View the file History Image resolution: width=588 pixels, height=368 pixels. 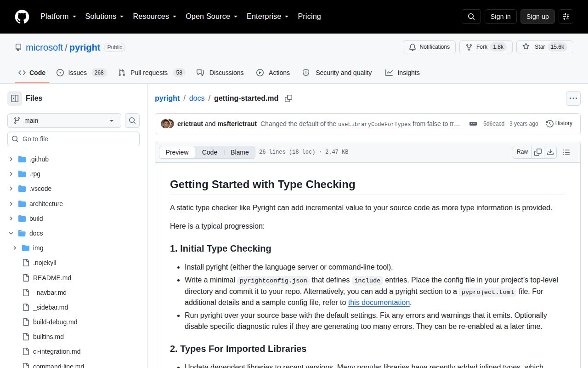pos(559,123)
